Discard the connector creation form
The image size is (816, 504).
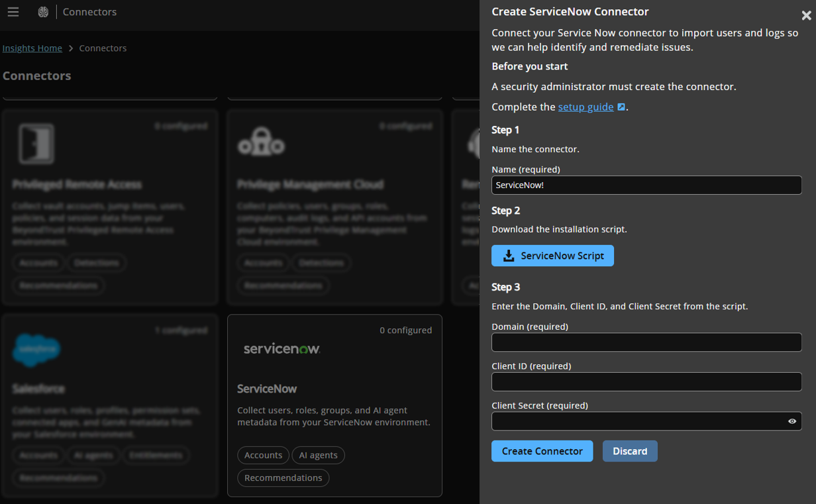point(629,451)
